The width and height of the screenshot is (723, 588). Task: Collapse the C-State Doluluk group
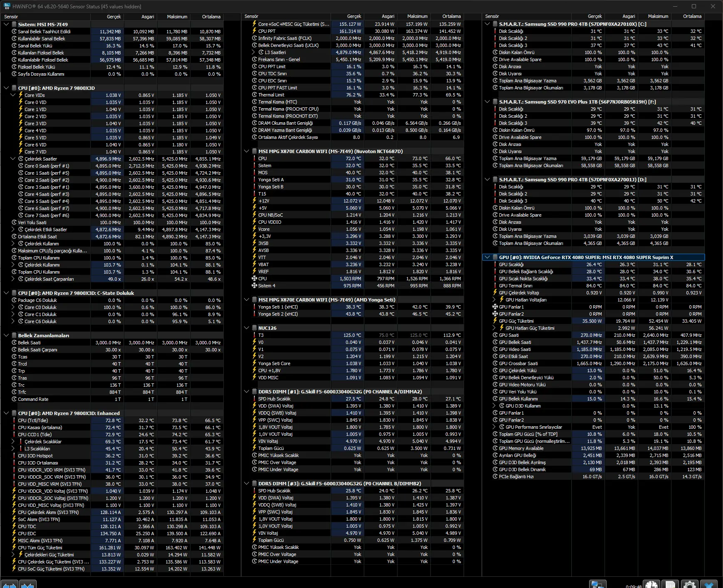6,293
